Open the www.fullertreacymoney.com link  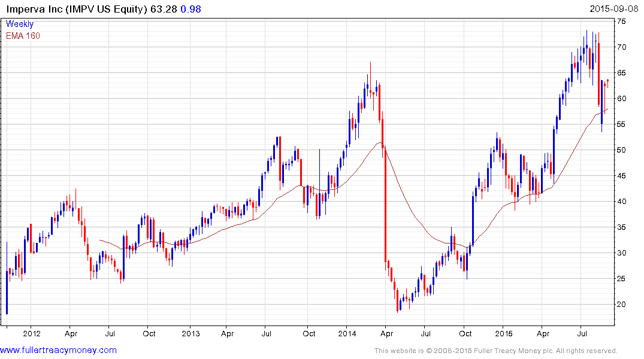(58, 351)
